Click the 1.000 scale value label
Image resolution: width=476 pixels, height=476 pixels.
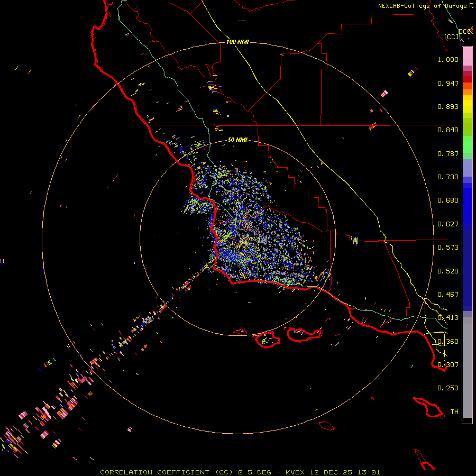point(447,60)
